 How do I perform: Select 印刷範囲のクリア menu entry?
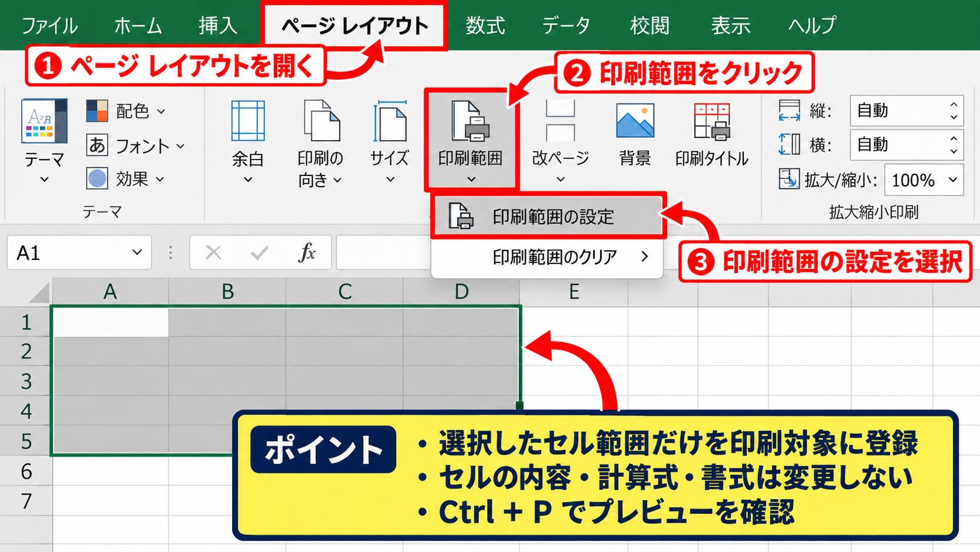[x=547, y=257]
